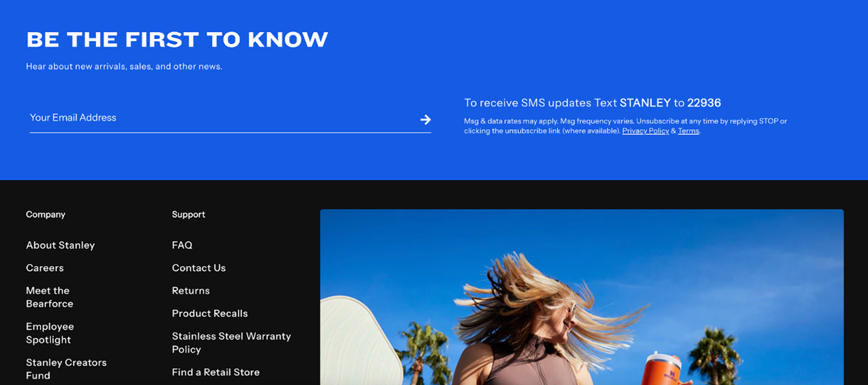Go to the Returns page
The width and height of the screenshot is (868, 385).
pyautogui.click(x=191, y=291)
